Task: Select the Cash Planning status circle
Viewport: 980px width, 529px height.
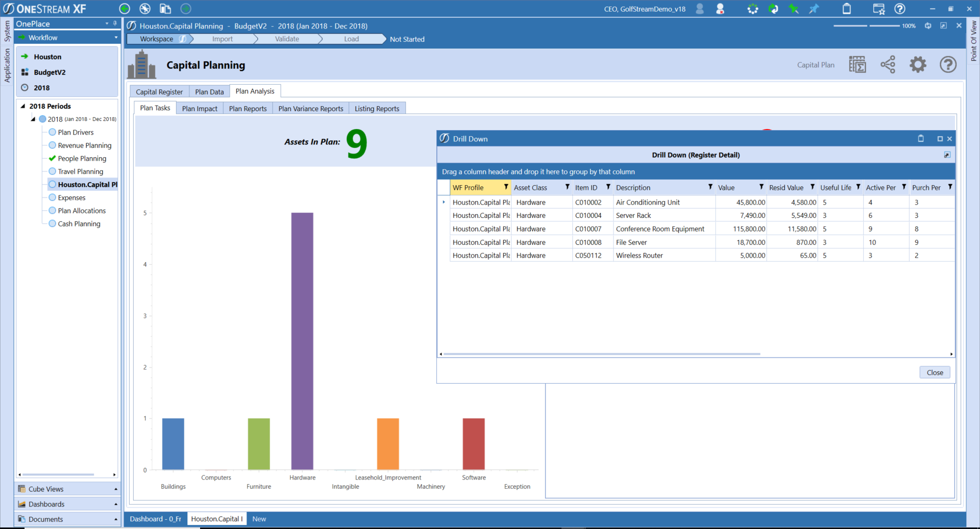Action: click(52, 223)
